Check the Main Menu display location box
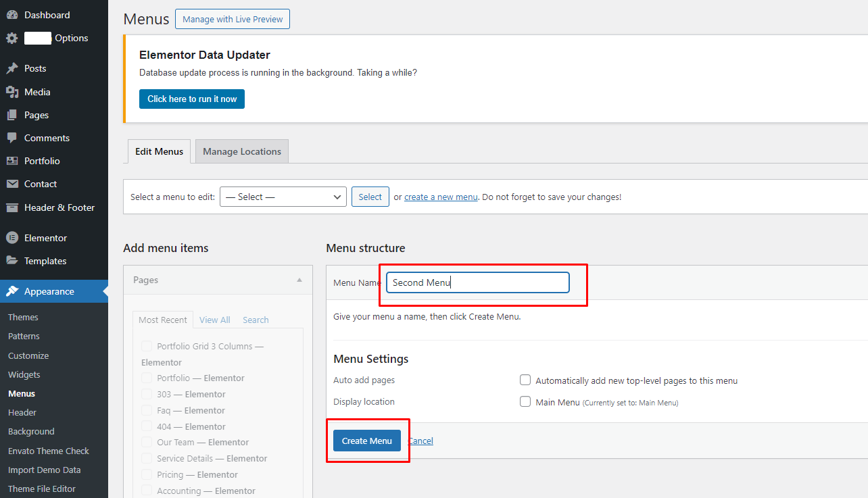This screenshot has height=498, width=868. tap(525, 401)
